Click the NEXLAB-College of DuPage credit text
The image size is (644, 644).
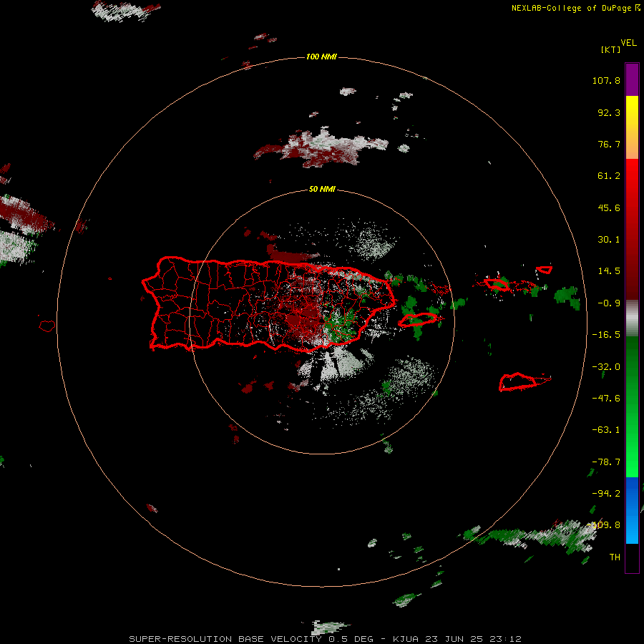point(575,8)
